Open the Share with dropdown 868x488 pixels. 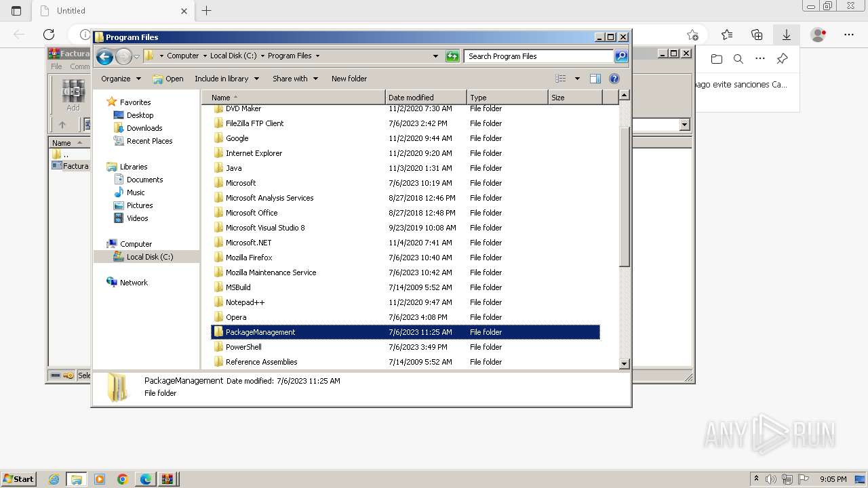pyautogui.click(x=295, y=79)
